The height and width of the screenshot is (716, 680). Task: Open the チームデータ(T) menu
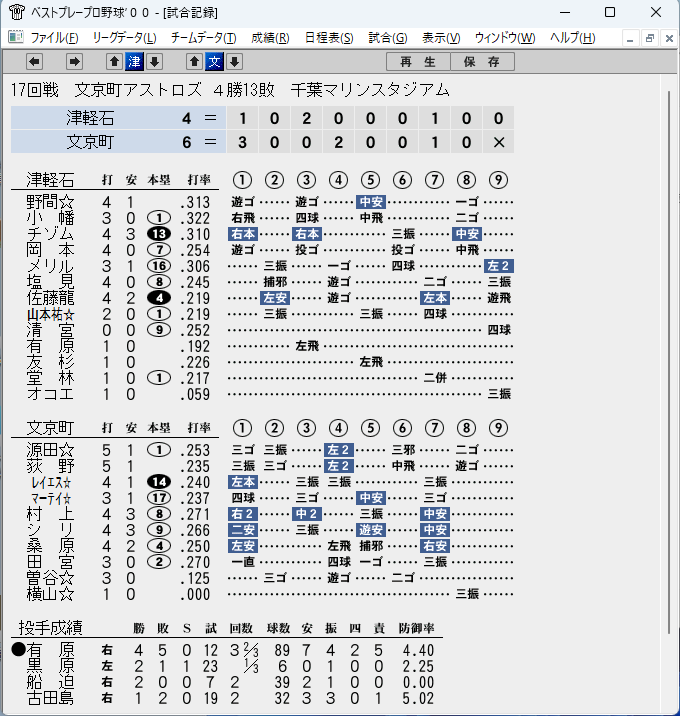[x=204, y=37]
